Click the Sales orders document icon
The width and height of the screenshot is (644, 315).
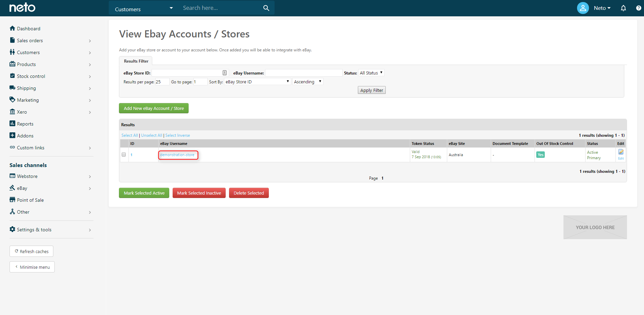point(13,40)
